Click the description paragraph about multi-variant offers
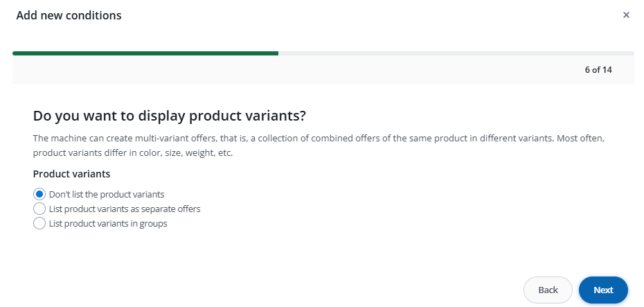Image resolution: width=644 pixels, height=307 pixels. click(319, 138)
